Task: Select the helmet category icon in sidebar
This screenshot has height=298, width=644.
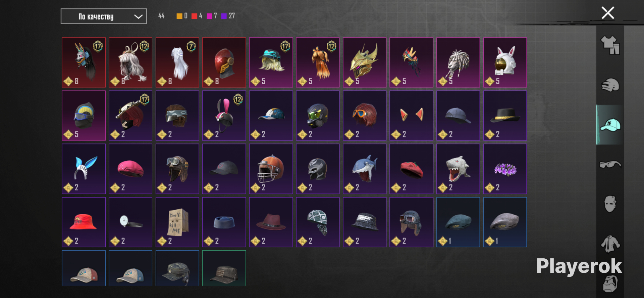Action: tap(610, 85)
